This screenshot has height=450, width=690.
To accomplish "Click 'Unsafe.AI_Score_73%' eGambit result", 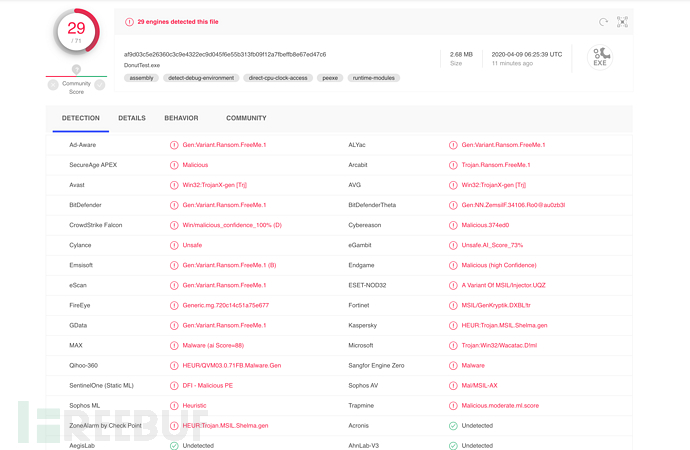I will pos(492,245).
